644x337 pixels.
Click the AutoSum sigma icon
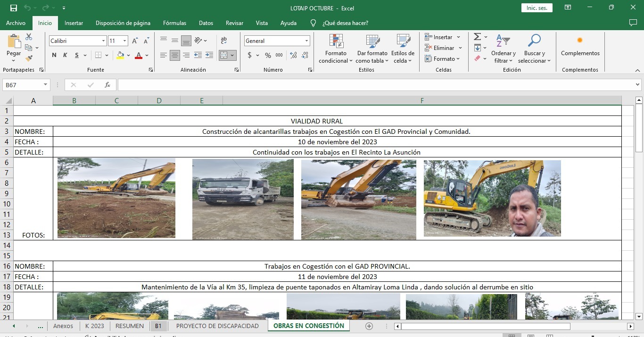(477, 37)
